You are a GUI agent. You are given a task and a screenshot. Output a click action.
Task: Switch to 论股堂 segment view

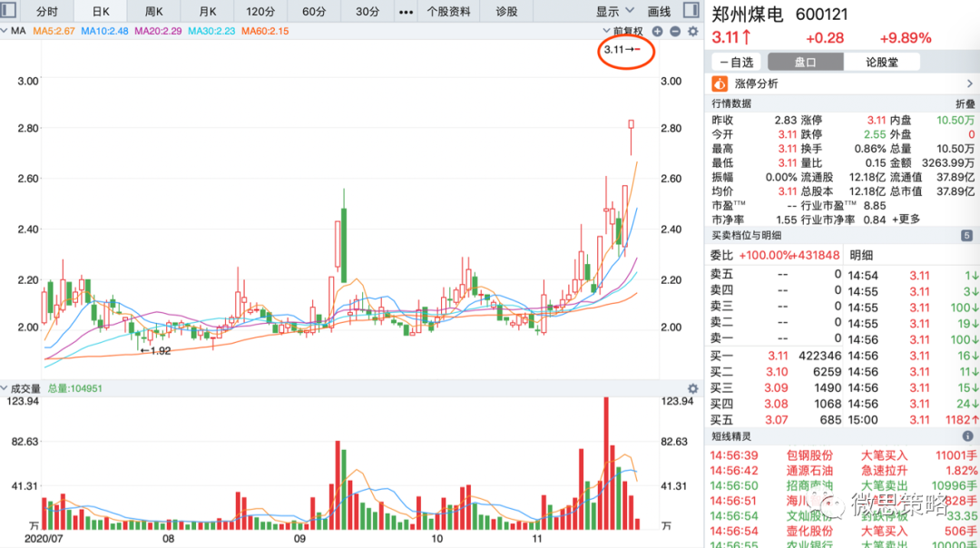tap(882, 63)
